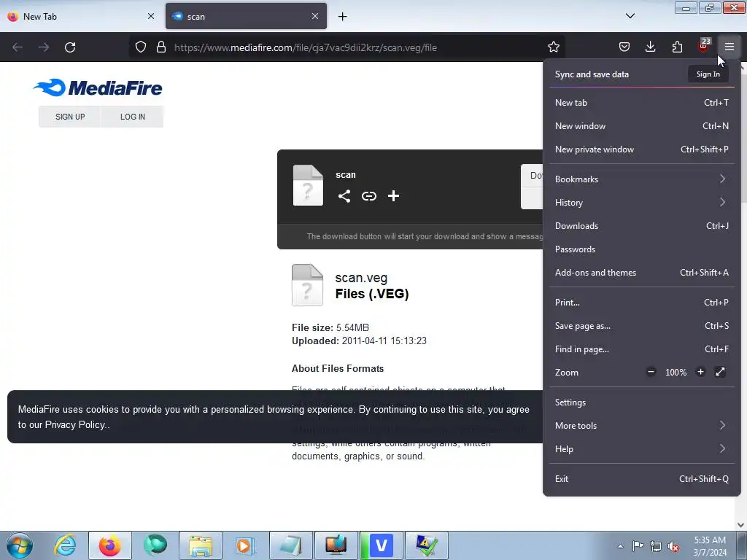Viewport: 747px width, 560px height.
Task: Show site security lock information
Action: click(x=161, y=47)
